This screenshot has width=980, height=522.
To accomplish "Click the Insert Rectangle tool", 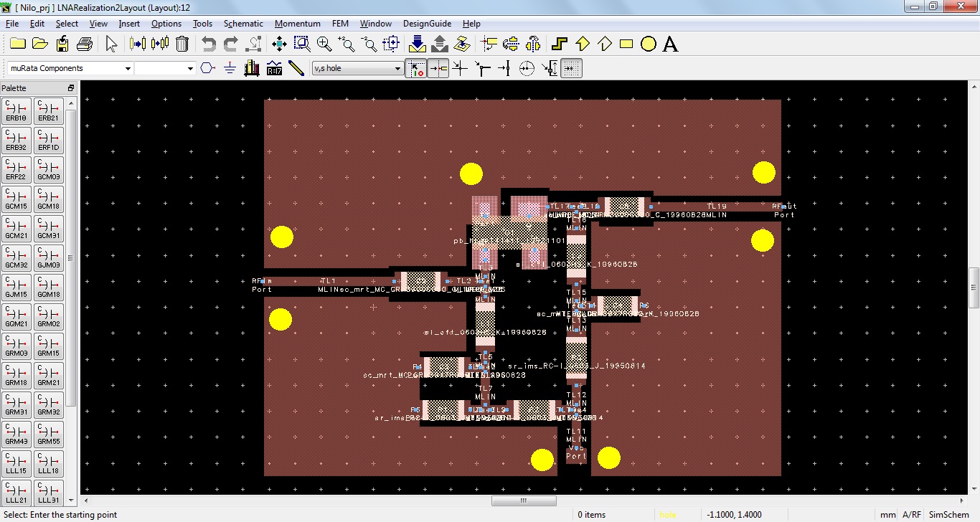I will click(x=626, y=44).
